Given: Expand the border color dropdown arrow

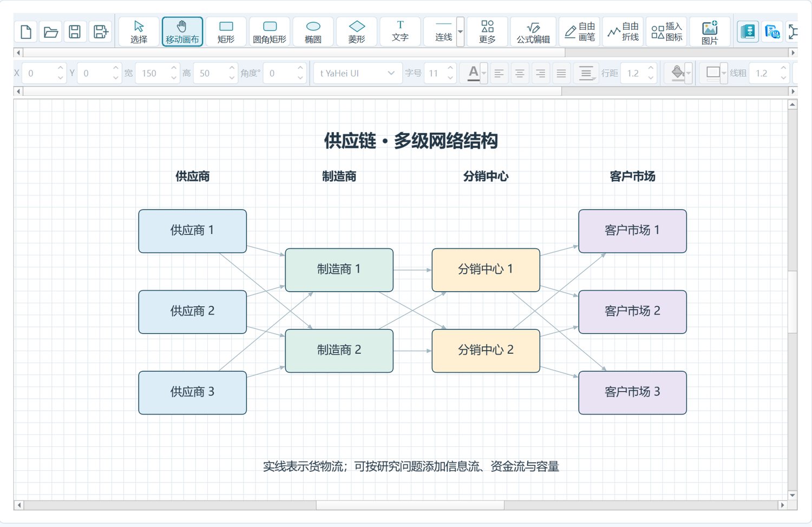Looking at the screenshot, I should tap(724, 73).
